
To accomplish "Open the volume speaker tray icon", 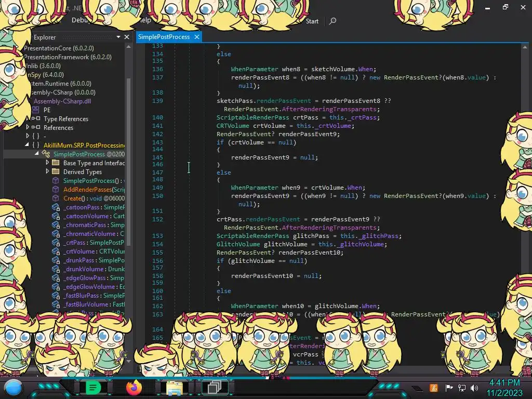I will pyautogui.click(x=474, y=388).
